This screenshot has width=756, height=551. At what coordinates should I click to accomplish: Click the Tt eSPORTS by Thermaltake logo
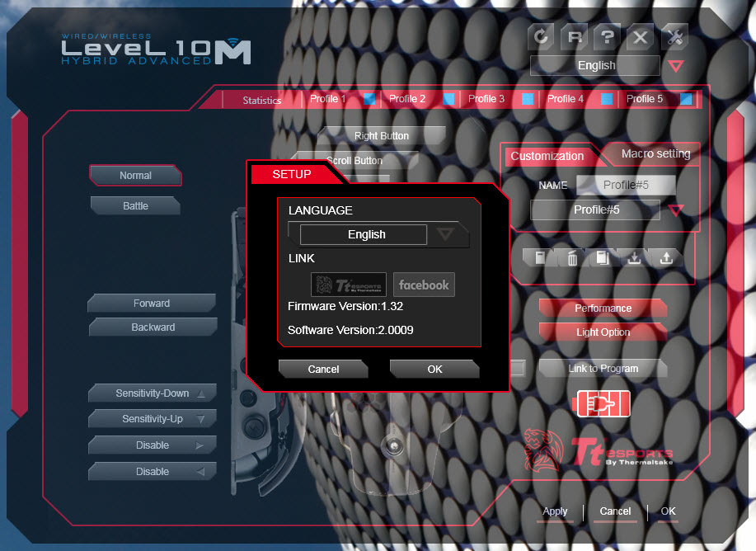click(599, 450)
